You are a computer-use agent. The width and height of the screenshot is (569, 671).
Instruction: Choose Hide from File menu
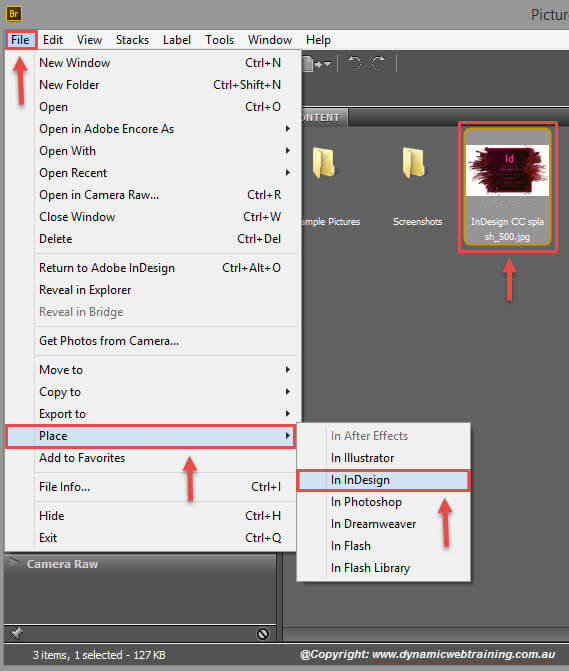click(151, 516)
